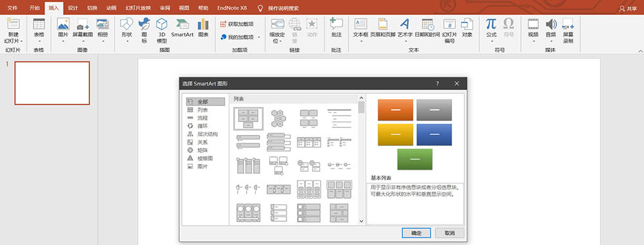Click the 共享 button
Image resolution: width=644 pixels, height=245 pixels.
click(x=629, y=8)
